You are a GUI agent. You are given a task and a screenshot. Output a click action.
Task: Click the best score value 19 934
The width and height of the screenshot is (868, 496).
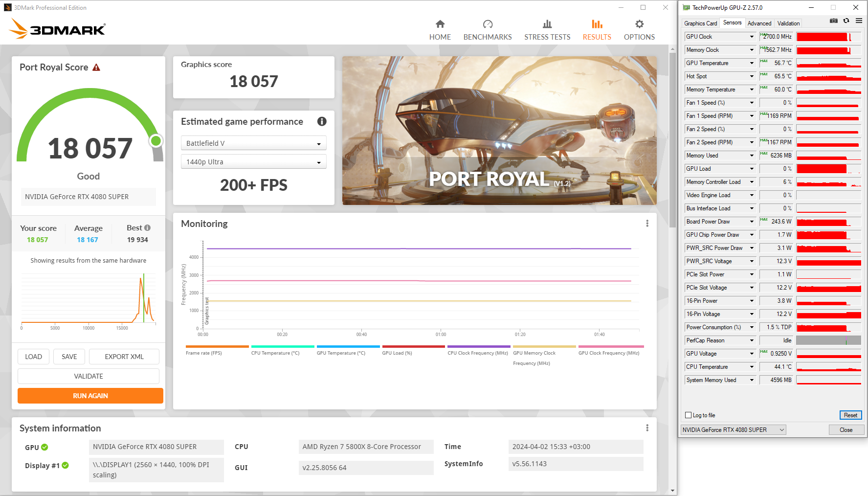point(137,240)
